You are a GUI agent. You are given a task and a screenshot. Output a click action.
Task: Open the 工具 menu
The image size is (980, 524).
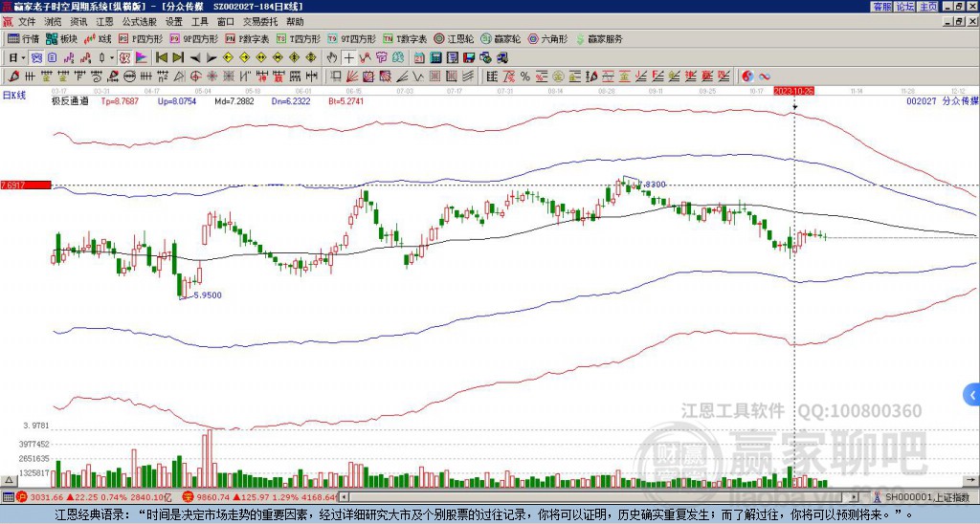(199, 22)
